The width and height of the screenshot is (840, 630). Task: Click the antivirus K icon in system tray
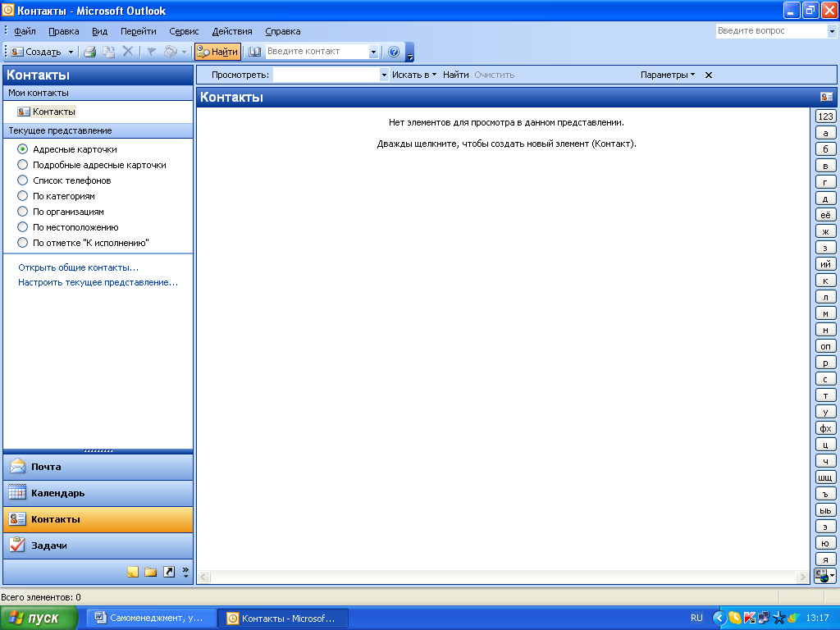750,618
